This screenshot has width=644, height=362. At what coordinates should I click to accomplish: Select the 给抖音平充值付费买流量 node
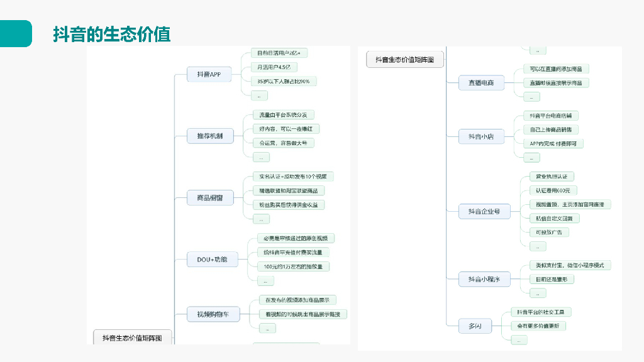tap(293, 253)
